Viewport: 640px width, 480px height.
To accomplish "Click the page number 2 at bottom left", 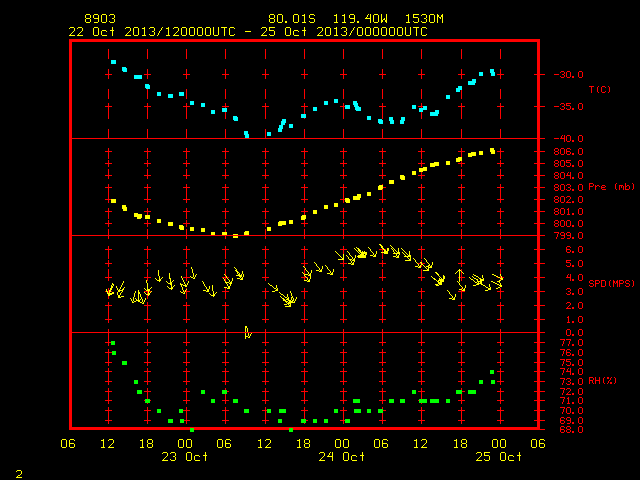I will [19, 474].
